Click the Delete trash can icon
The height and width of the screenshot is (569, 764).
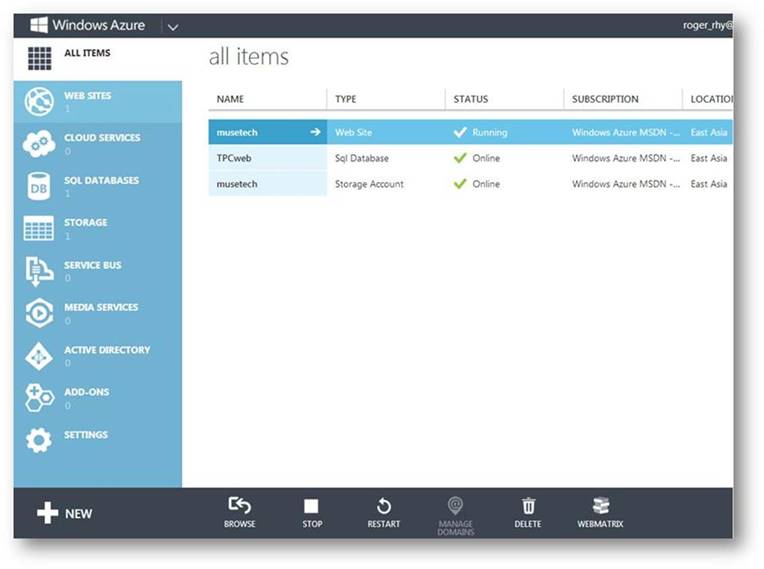point(528,506)
